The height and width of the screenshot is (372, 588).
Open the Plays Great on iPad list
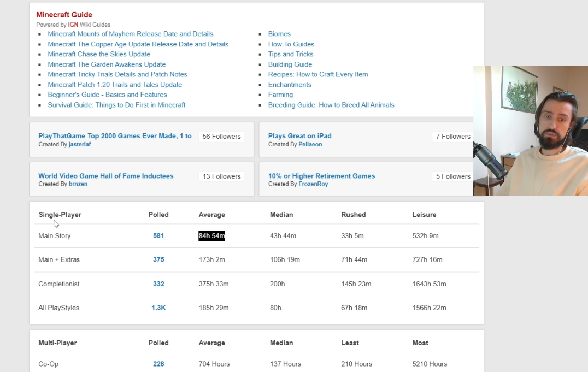coord(299,136)
